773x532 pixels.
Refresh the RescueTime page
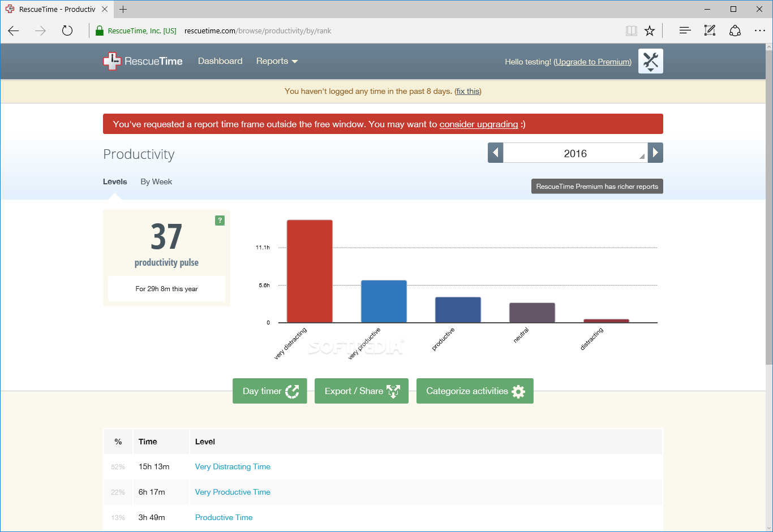pyautogui.click(x=67, y=31)
